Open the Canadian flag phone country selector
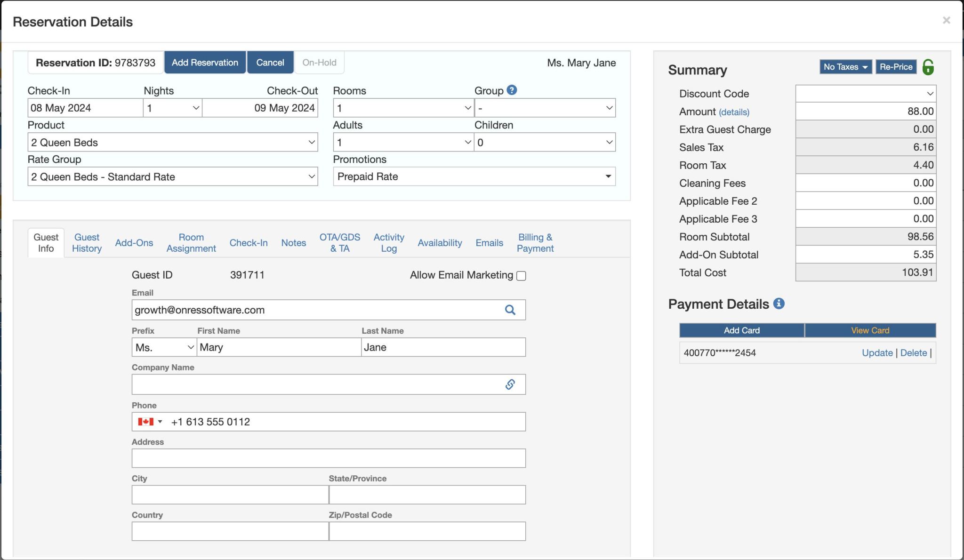Image resolution: width=964 pixels, height=560 pixels. [150, 422]
